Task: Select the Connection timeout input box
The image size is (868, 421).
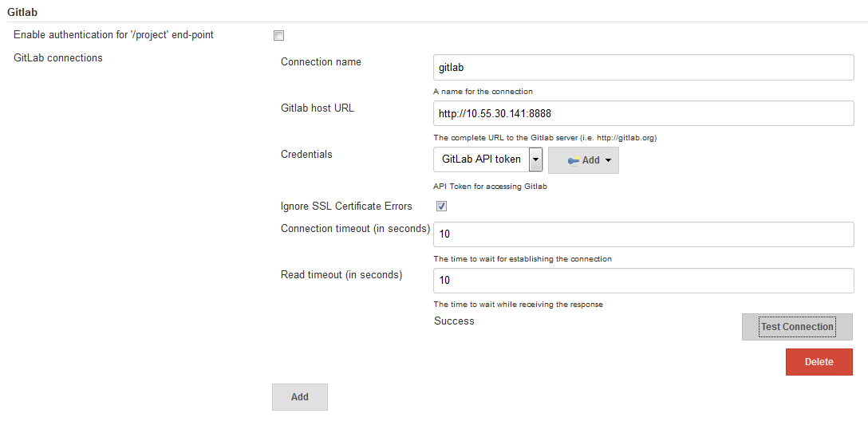Action: [643, 234]
